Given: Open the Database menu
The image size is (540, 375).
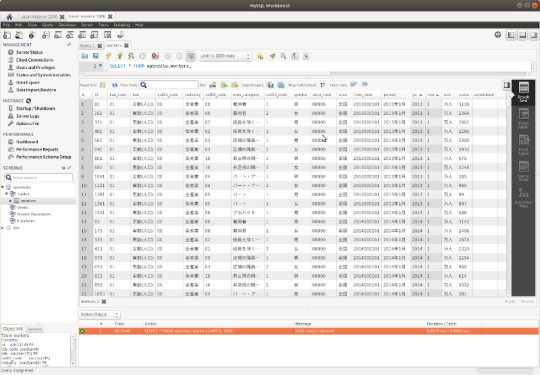Looking at the screenshot, I should (67, 25).
